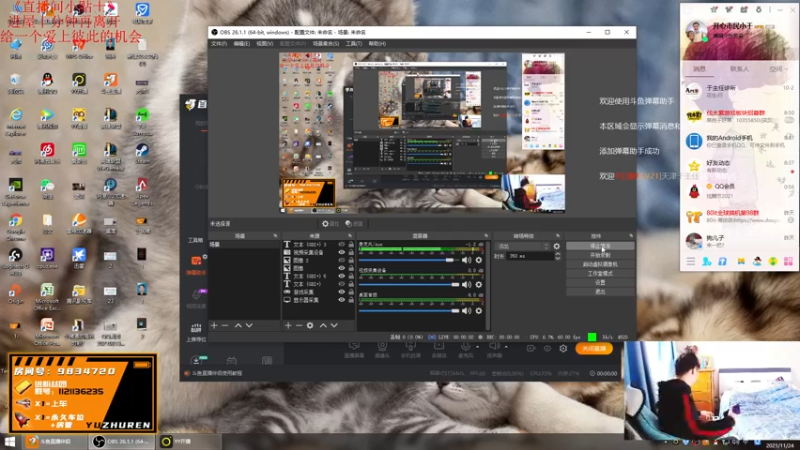Viewport: 800px width, 450px height.
Task: Toggle visibility of 游戏采集 source
Action: pyautogui.click(x=341, y=292)
